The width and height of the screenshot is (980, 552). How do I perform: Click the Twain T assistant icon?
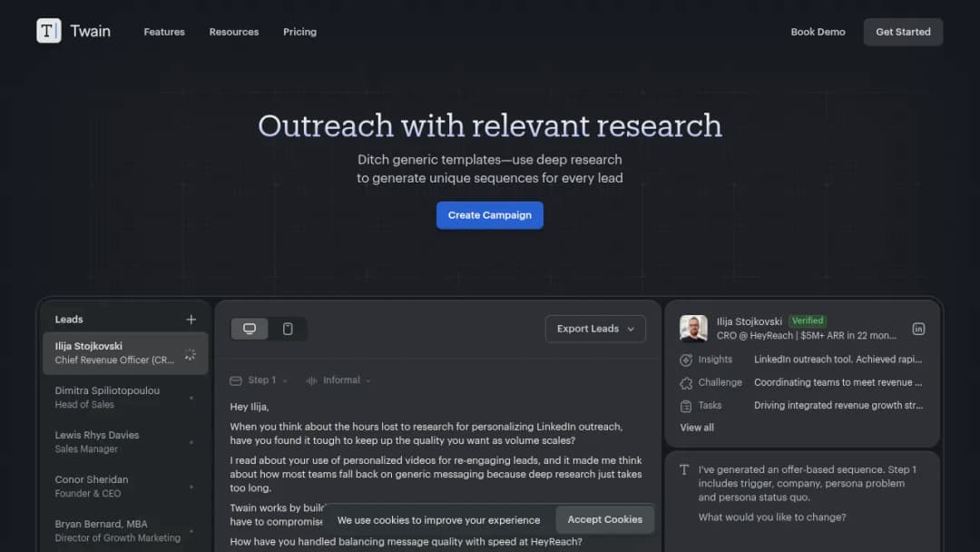click(684, 470)
